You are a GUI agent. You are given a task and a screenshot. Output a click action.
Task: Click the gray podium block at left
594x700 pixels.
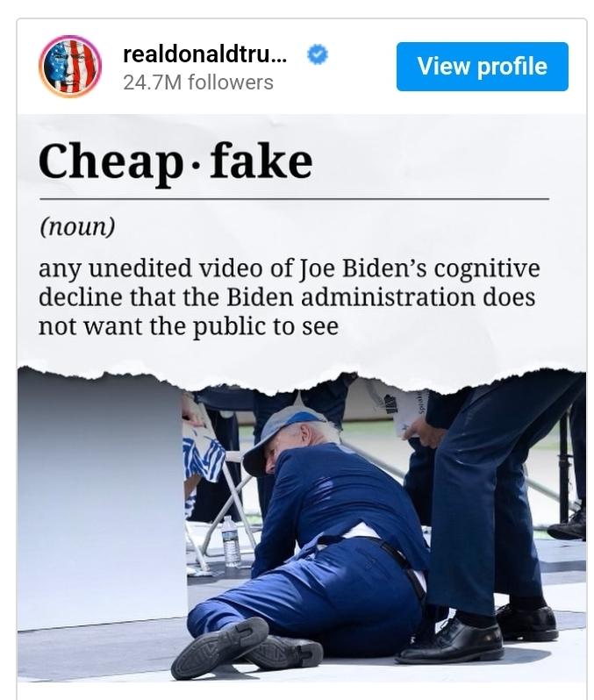[103, 500]
